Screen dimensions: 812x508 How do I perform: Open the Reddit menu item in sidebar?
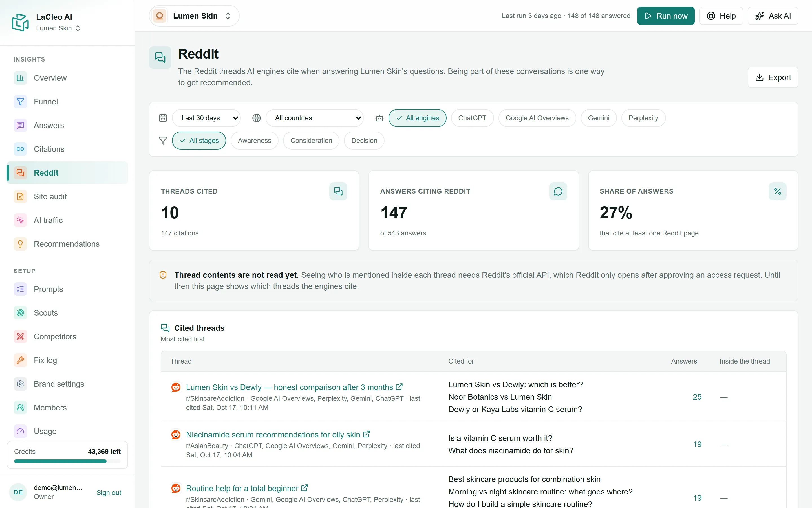[x=67, y=173]
